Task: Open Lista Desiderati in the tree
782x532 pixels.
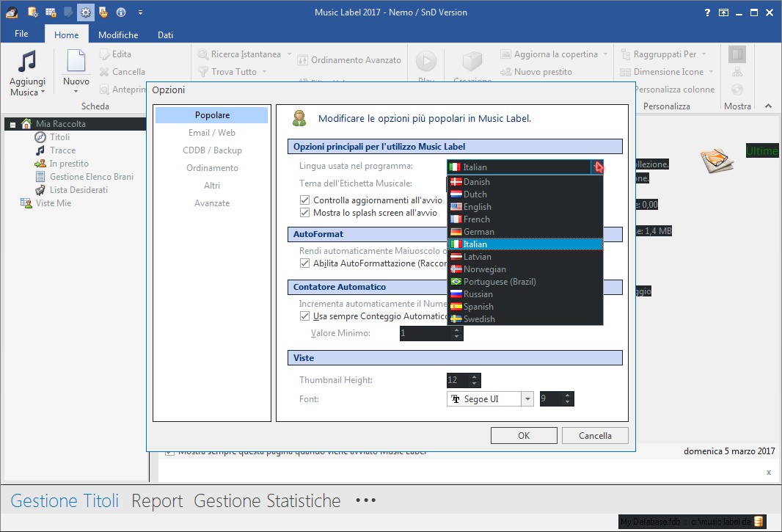Action: click(x=78, y=190)
